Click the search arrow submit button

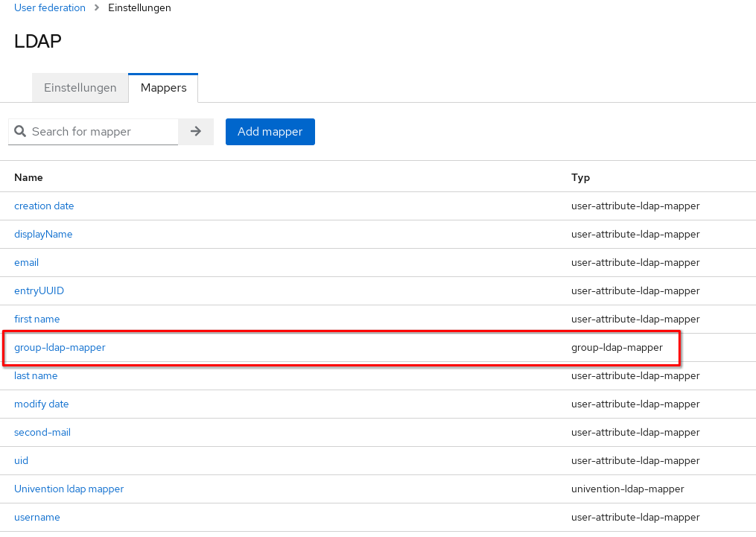(x=196, y=132)
